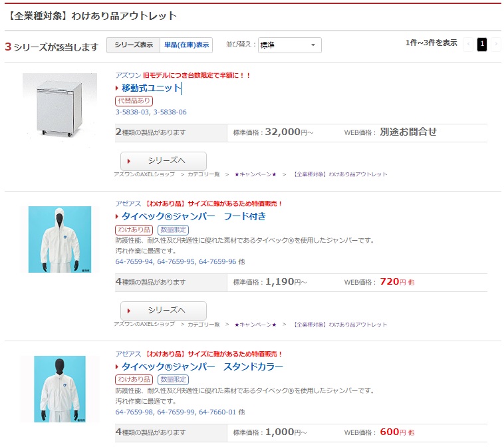Viewport: 504px width, 447px height.
Task: Open ★キャンペーン★ breadcrumb under 移動式ユニット
Action: (255, 174)
